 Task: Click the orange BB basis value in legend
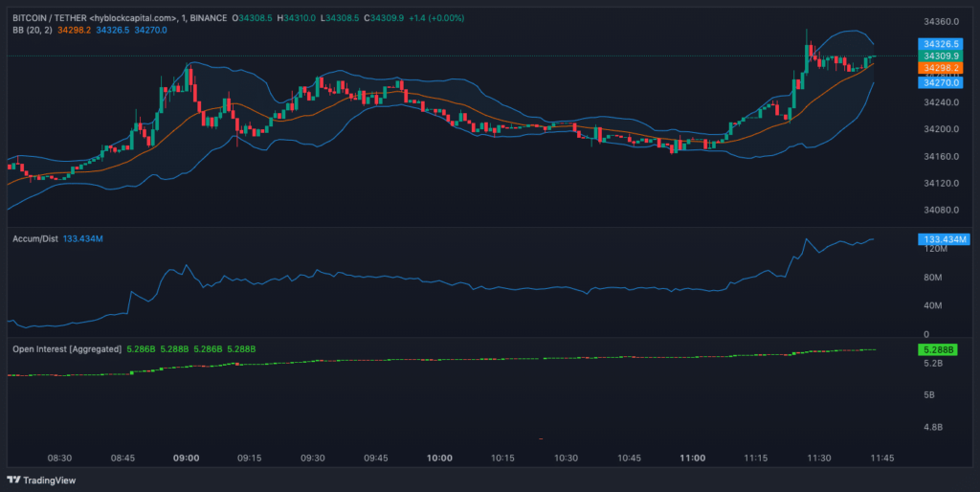pyautogui.click(x=74, y=31)
